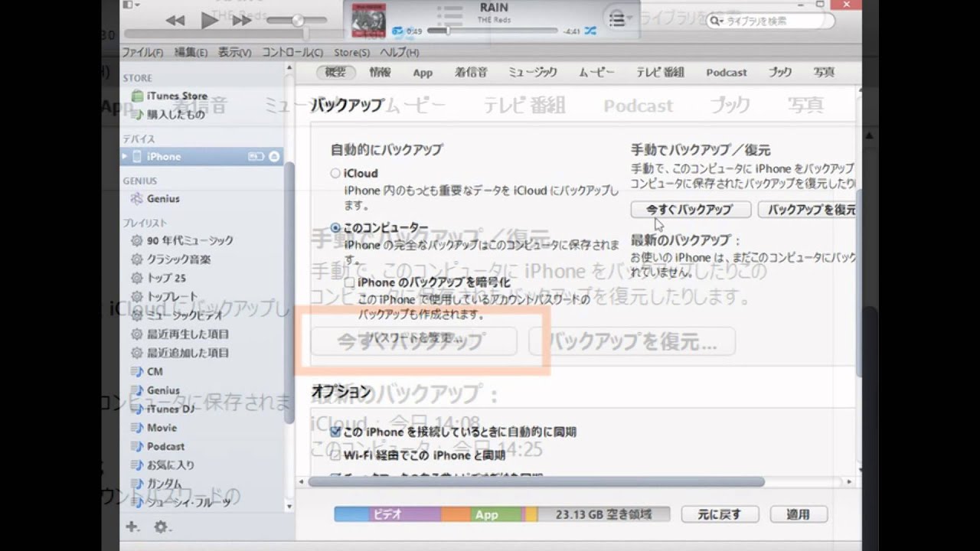Click the playlist icon beside CM
The height and width of the screenshot is (551, 980).
point(137,371)
